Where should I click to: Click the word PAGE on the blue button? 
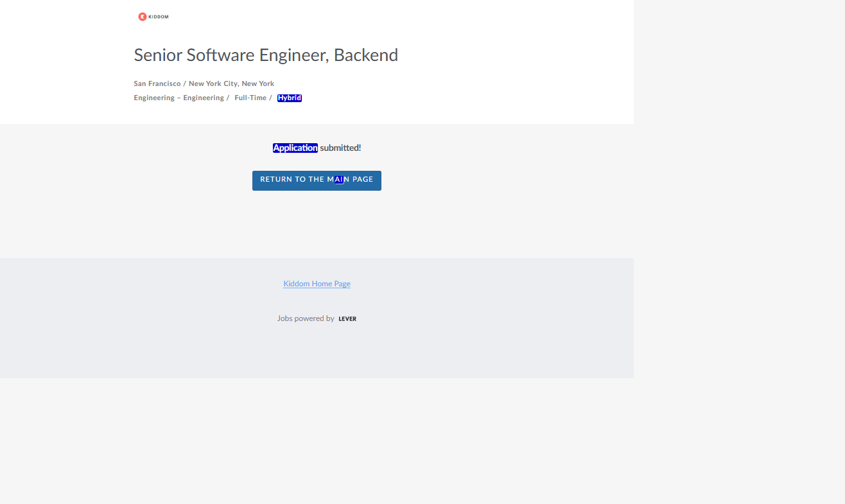pos(363,180)
